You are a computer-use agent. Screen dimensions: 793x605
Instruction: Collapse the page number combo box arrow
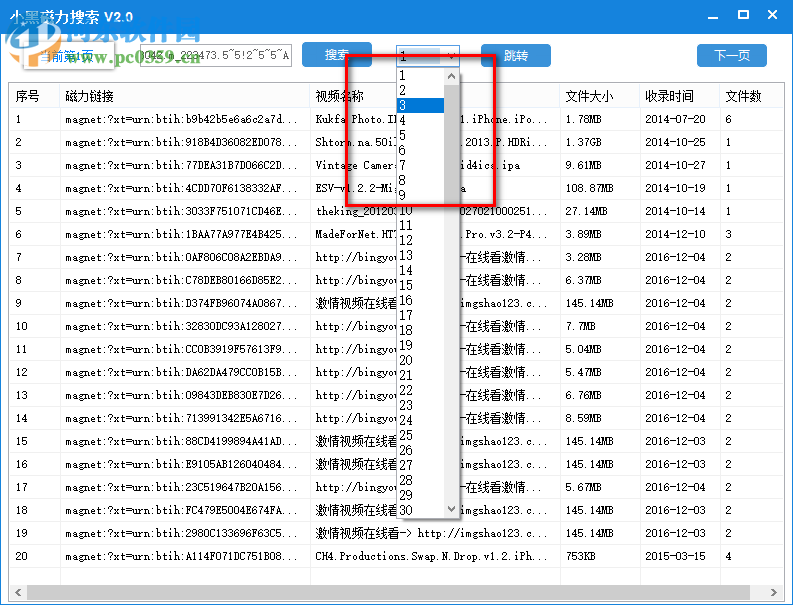point(452,56)
